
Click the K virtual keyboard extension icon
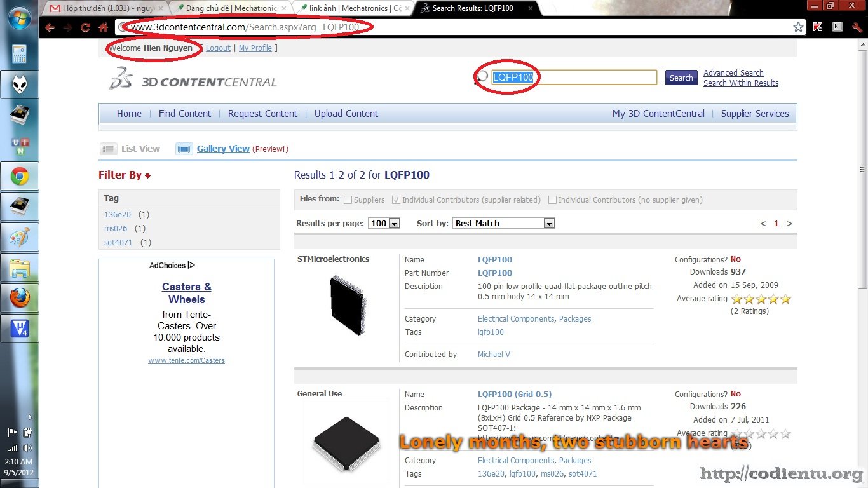837,27
